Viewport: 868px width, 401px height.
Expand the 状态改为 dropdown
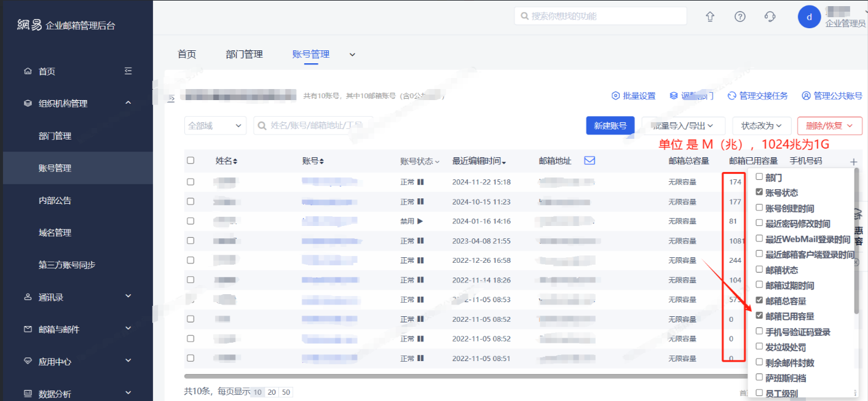762,125
